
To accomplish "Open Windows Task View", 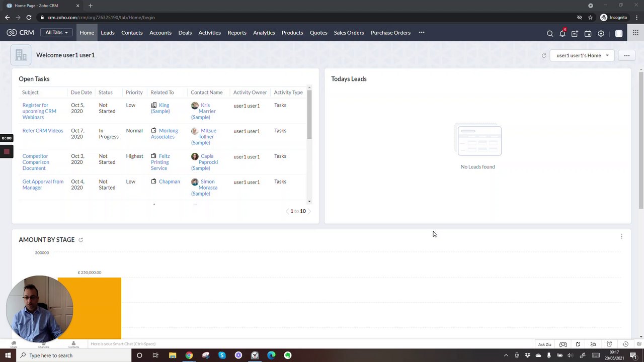I will pos(155,355).
